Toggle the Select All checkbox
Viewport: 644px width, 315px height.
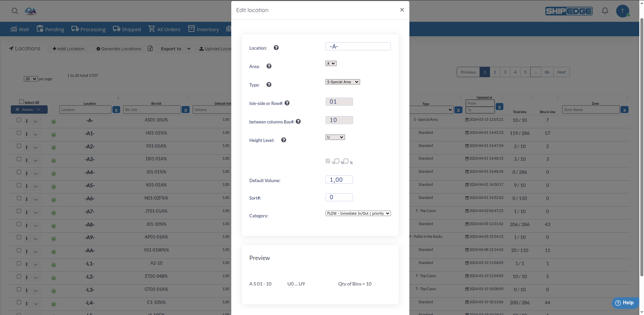21,102
